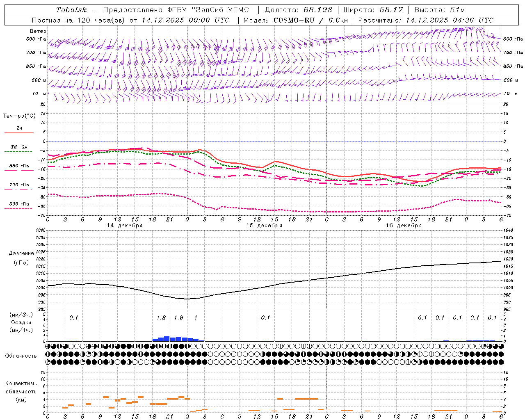Click the '(гПа)' unit under Давление
The height and width of the screenshot is (420, 525).
(x=21, y=263)
